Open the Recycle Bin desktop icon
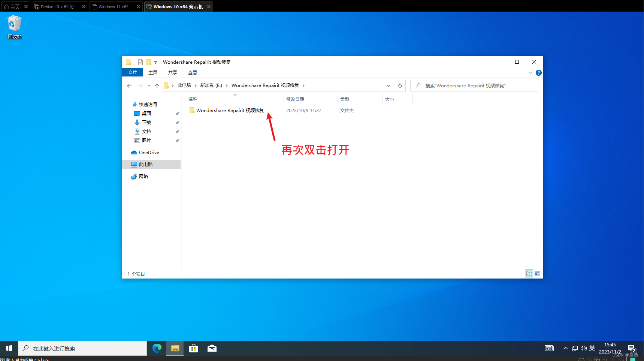The image size is (644, 361). click(x=15, y=27)
